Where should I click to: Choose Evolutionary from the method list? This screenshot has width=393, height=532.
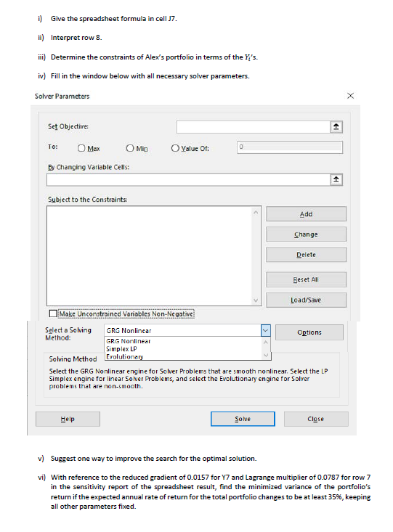click(x=125, y=356)
